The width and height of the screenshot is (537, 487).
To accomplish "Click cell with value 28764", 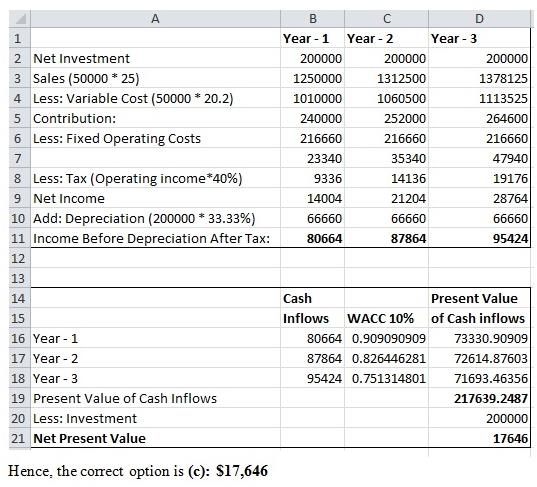I will (479, 198).
